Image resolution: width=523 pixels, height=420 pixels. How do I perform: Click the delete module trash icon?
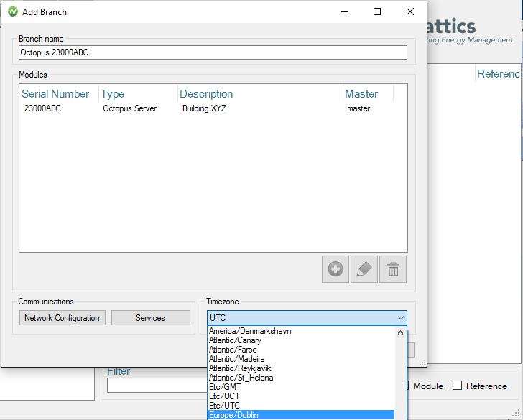[393, 269]
